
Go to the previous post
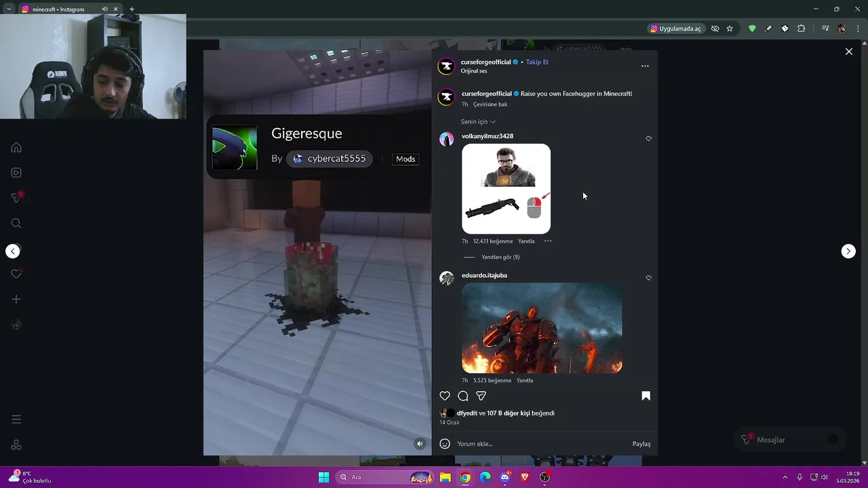tap(13, 251)
